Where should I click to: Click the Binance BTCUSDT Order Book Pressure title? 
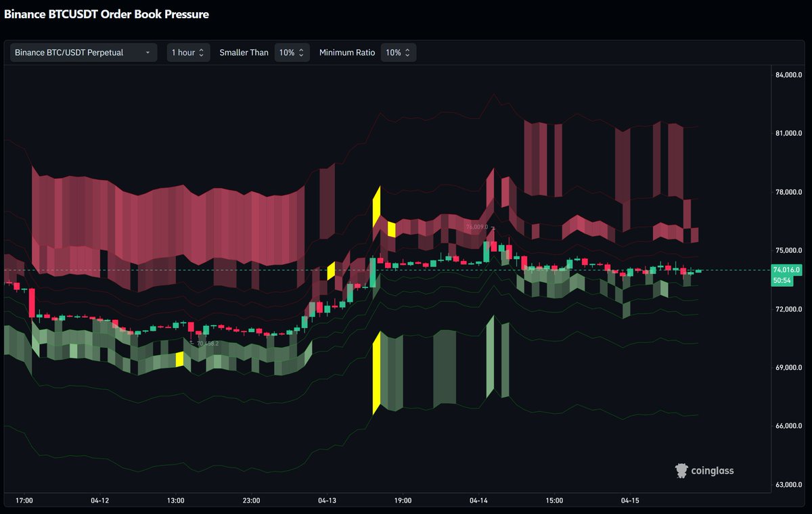[106, 14]
